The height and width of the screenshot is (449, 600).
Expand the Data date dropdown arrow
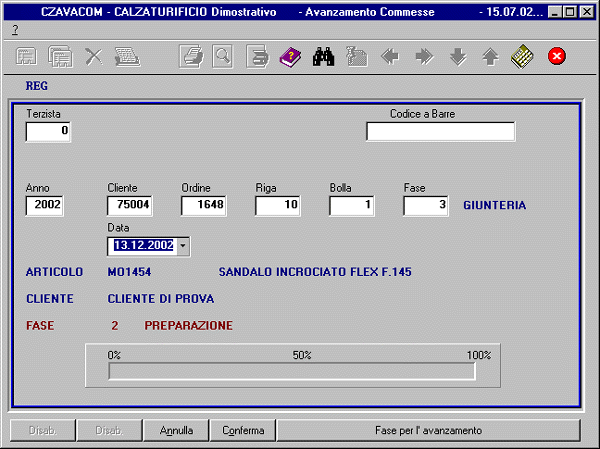[183, 245]
